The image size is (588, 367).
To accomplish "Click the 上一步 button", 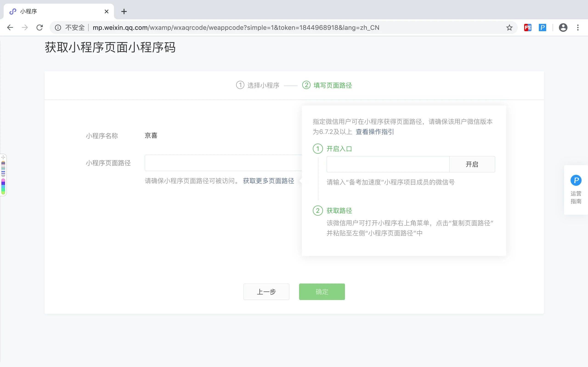I will click(266, 292).
